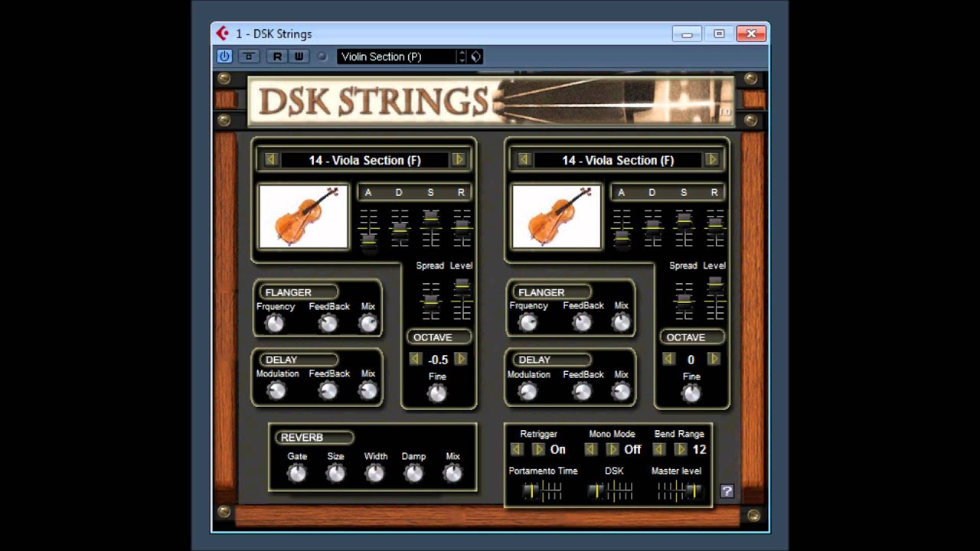Adjust left layer Sustain slider
The width and height of the screenshot is (980, 551).
coord(431,228)
